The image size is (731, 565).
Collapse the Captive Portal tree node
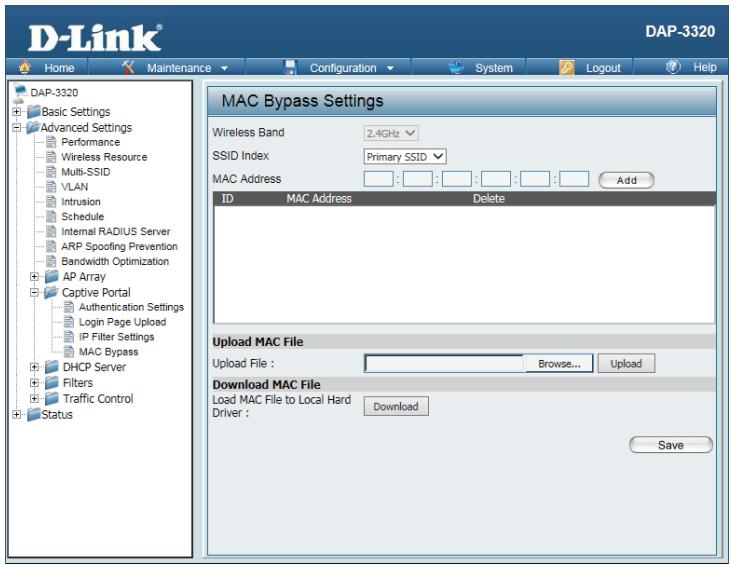tap(34, 292)
